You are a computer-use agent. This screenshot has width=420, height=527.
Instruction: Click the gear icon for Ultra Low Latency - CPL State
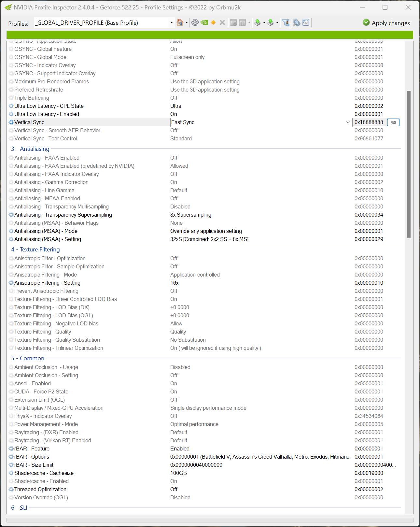[x=11, y=106]
